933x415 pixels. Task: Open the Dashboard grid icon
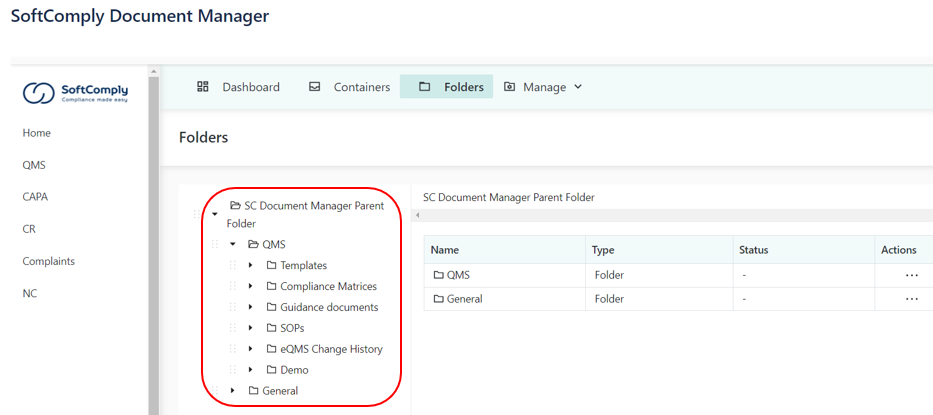click(203, 86)
